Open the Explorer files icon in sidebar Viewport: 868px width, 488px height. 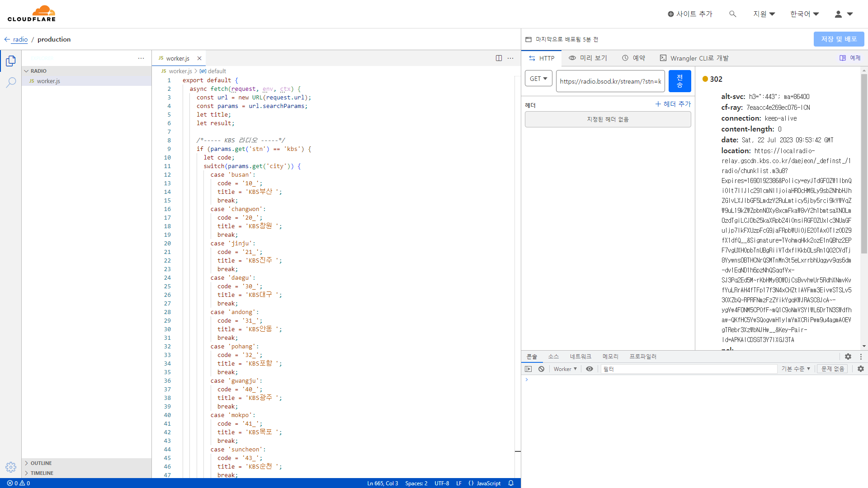(10, 61)
